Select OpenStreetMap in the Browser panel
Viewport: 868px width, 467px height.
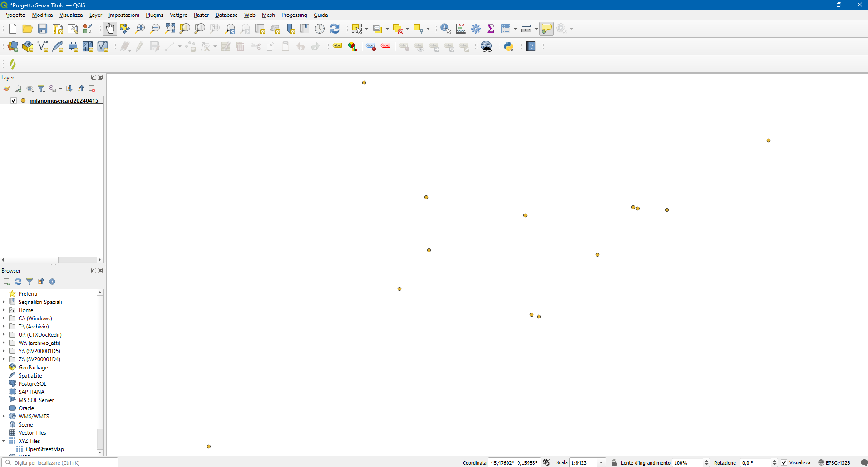44,449
